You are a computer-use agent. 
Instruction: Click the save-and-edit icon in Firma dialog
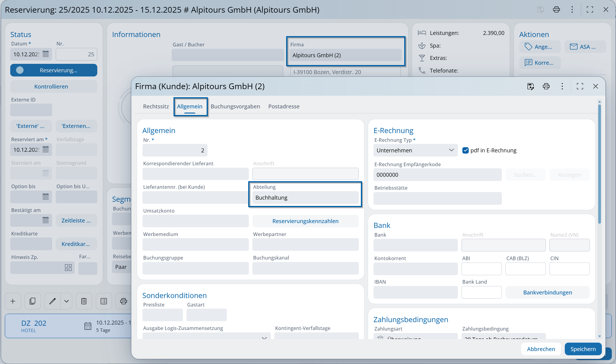530,86
